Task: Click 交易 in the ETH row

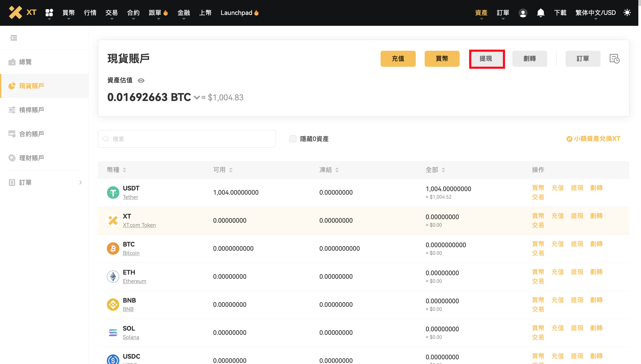Action: (x=538, y=281)
